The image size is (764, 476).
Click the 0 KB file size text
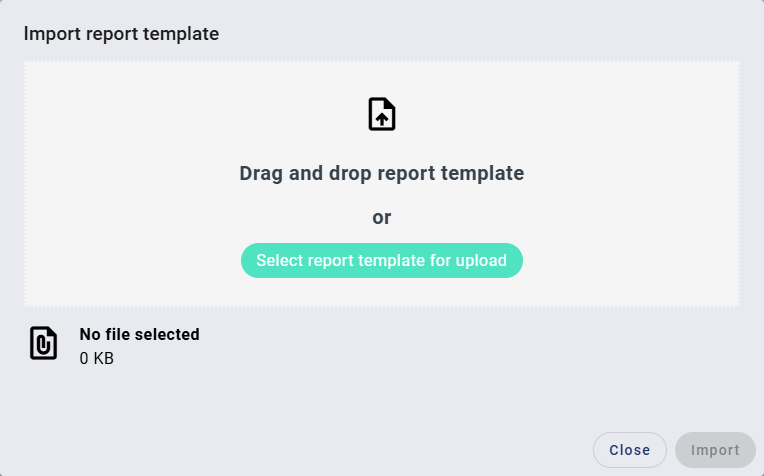(97, 358)
